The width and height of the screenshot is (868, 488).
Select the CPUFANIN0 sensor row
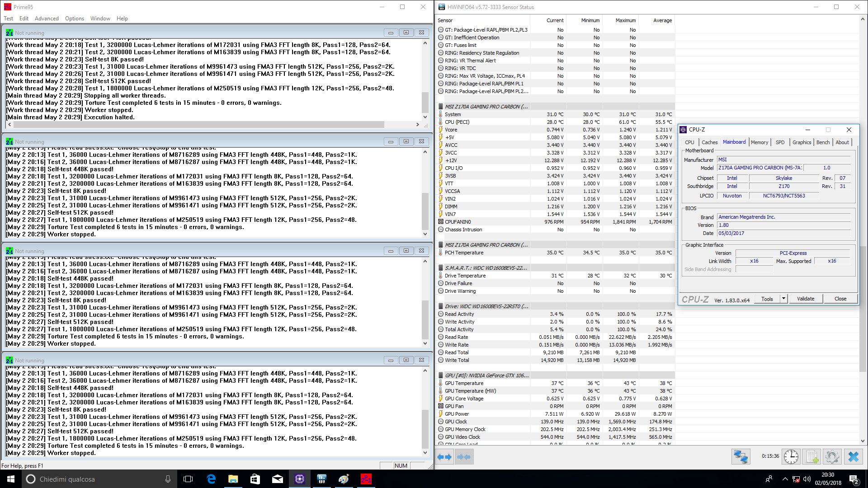point(556,222)
